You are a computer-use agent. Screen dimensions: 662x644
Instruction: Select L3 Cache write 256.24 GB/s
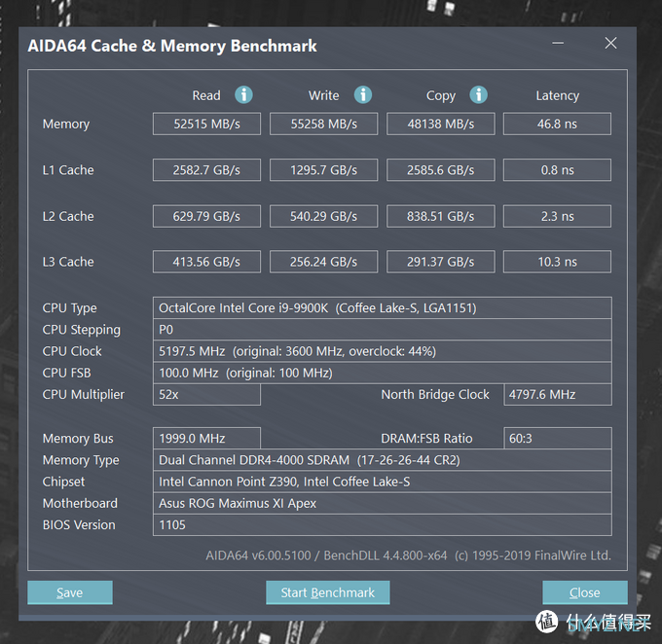pyautogui.click(x=324, y=262)
